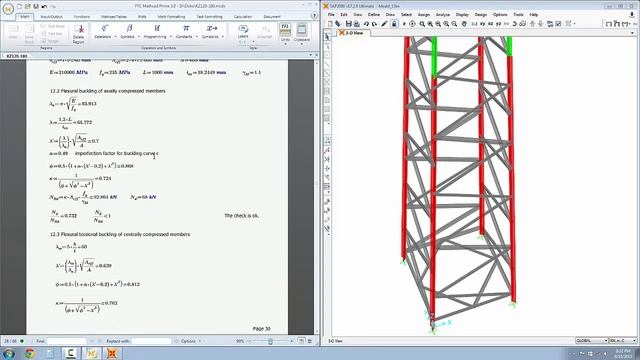
Task: Click Save icon in Mathcad quick access toolbar
Action: pos(36,6)
